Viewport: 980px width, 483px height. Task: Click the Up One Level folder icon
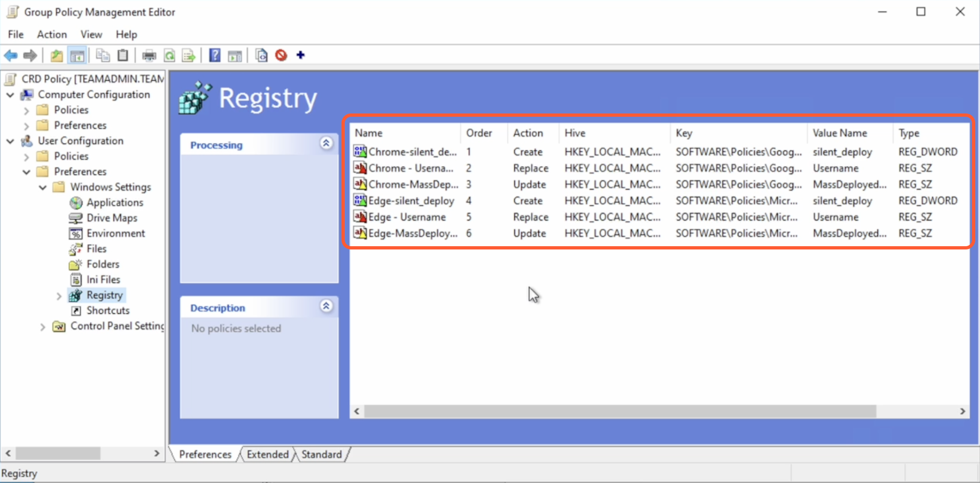coord(56,55)
